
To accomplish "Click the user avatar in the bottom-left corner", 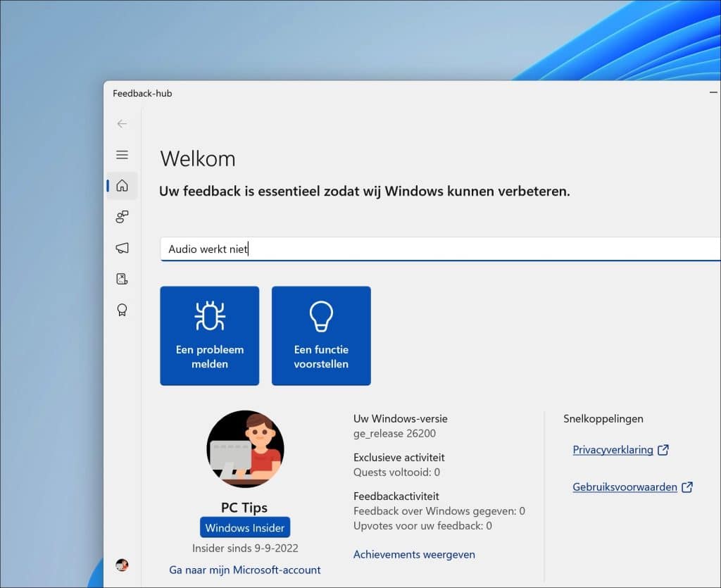I will click(x=122, y=564).
